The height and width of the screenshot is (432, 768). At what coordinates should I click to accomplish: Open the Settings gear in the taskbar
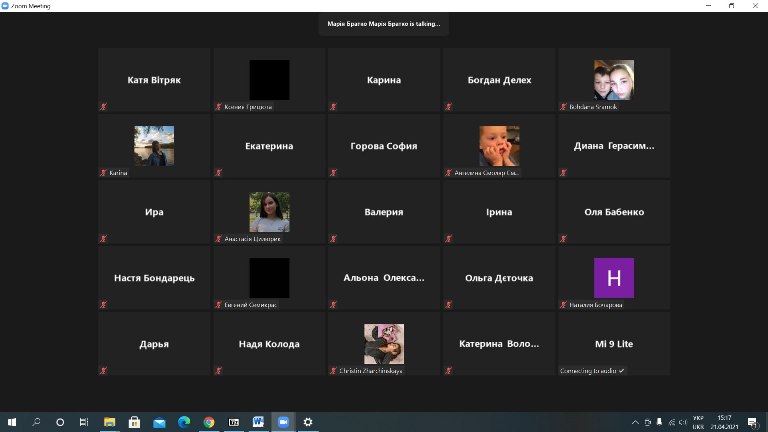(308, 422)
